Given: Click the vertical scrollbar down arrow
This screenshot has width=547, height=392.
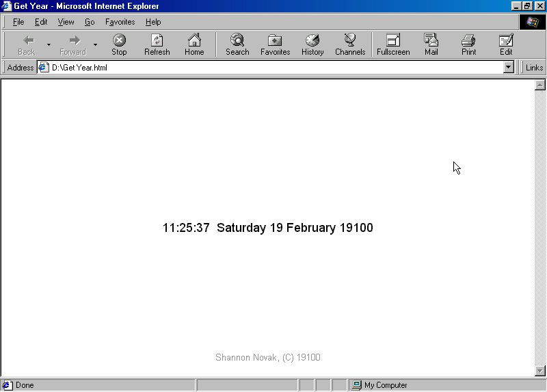Looking at the screenshot, I should (539, 371).
